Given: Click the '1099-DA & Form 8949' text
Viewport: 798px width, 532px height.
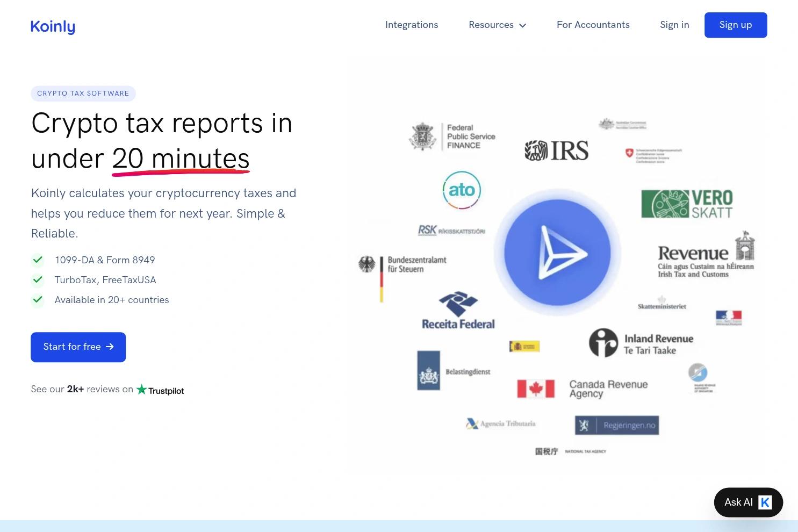Looking at the screenshot, I should 105,260.
